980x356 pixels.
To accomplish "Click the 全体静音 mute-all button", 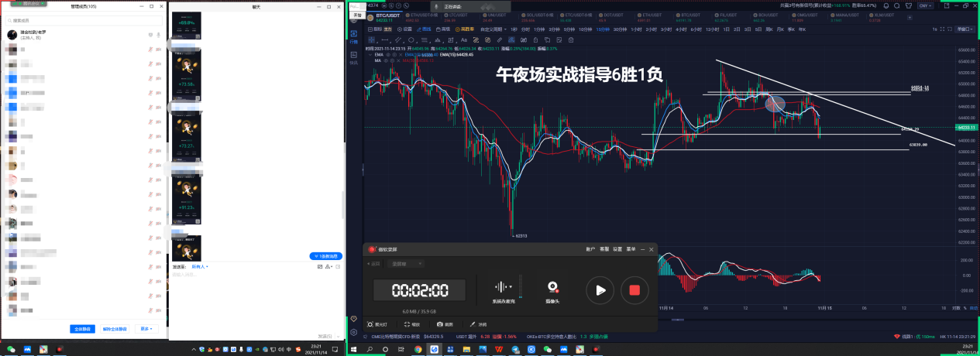I will (83, 329).
